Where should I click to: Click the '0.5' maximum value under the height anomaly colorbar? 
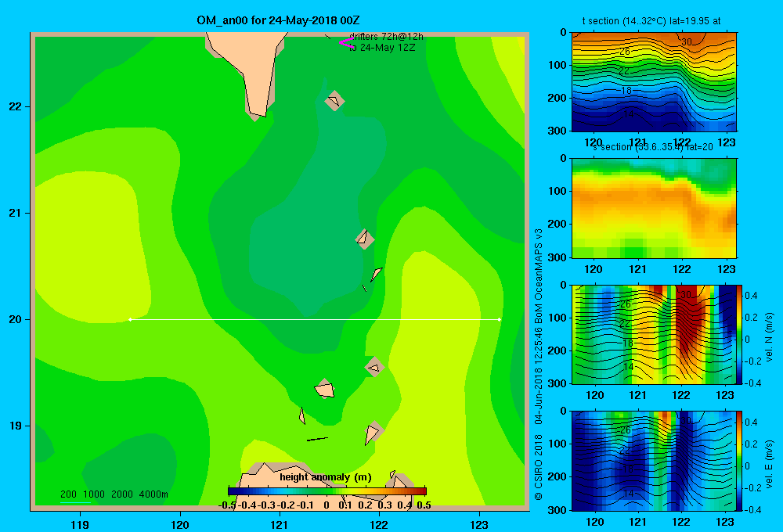[424, 505]
